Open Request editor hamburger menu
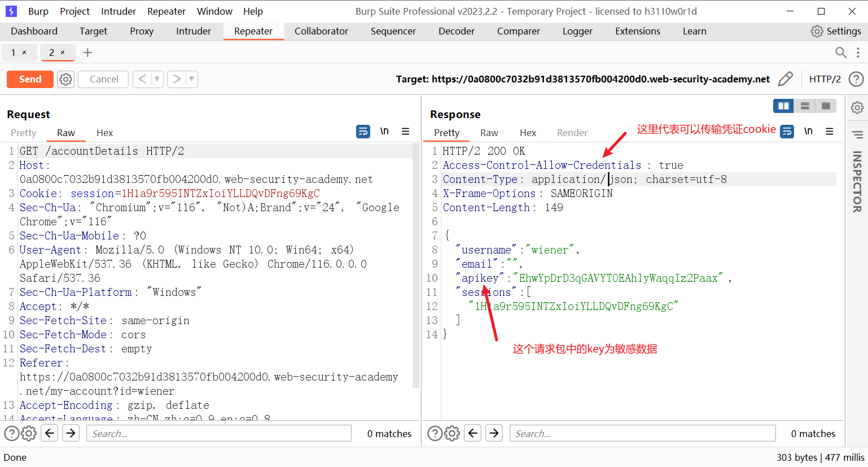The height and width of the screenshot is (467, 868). coord(405,132)
